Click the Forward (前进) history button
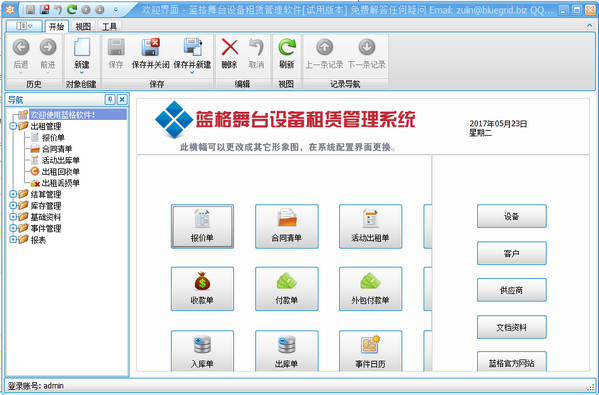 point(48,54)
